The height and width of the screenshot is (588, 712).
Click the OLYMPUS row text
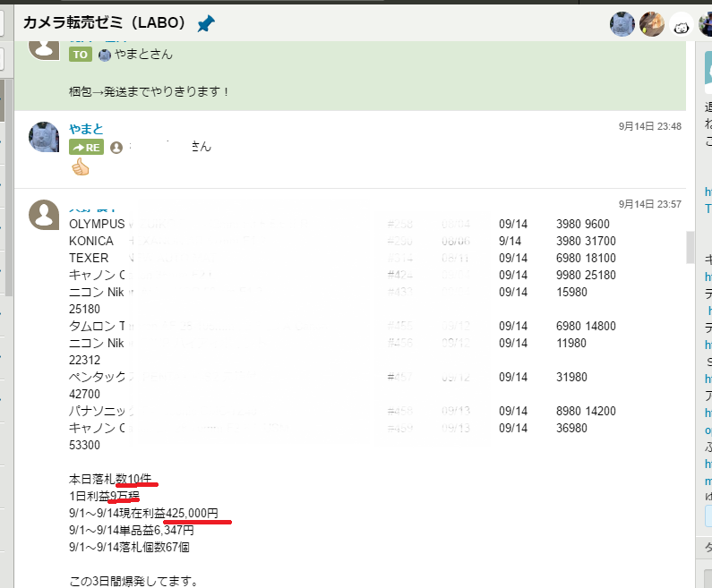[97, 224]
